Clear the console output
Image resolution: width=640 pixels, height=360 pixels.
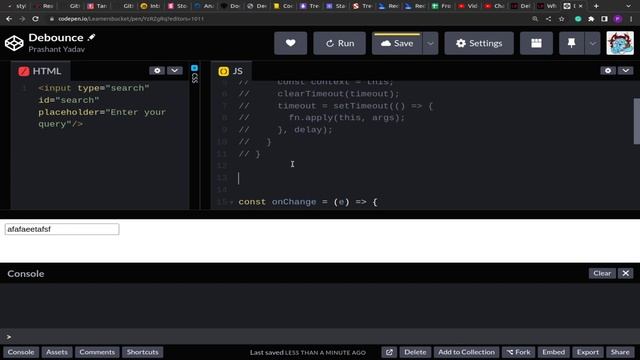[602, 273]
